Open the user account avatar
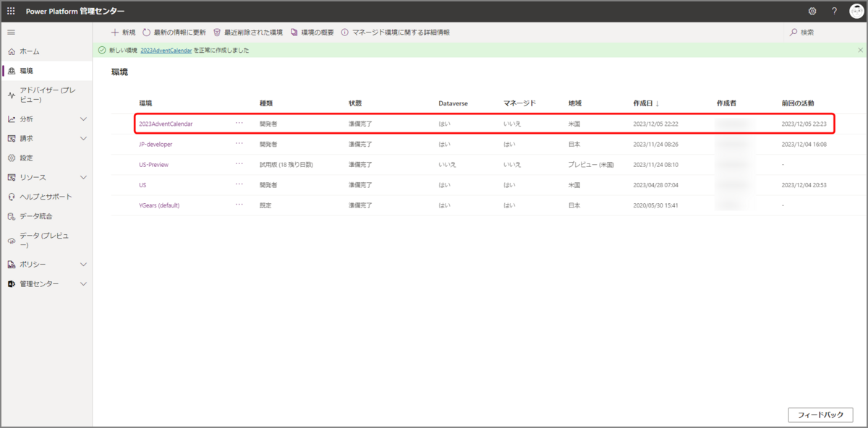 (856, 12)
